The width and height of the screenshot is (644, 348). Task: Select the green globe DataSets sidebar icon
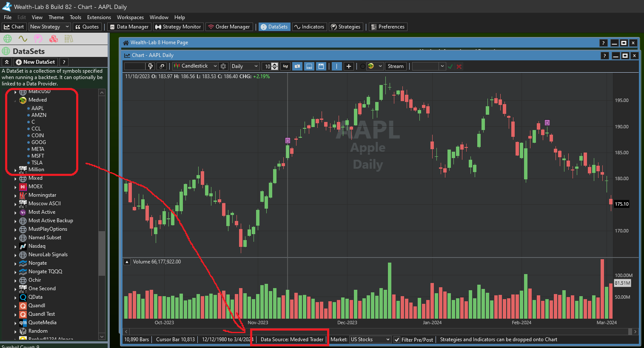[7, 39]
